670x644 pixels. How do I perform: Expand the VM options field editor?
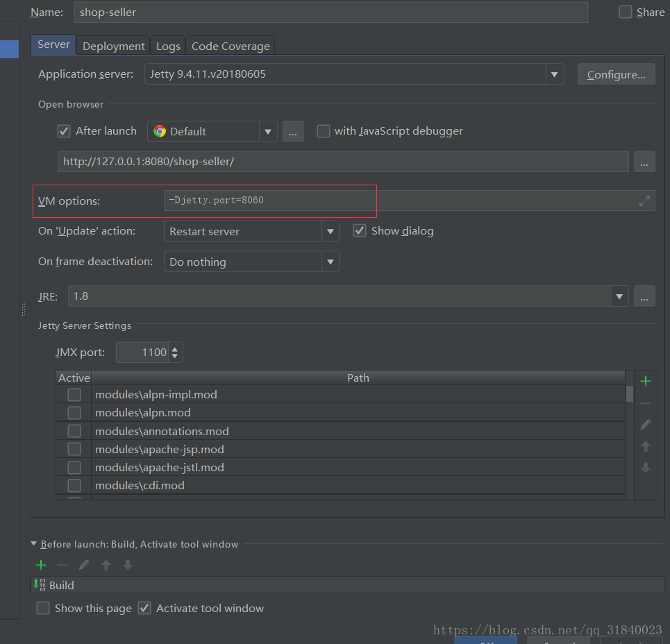click(x=644, y=201)
